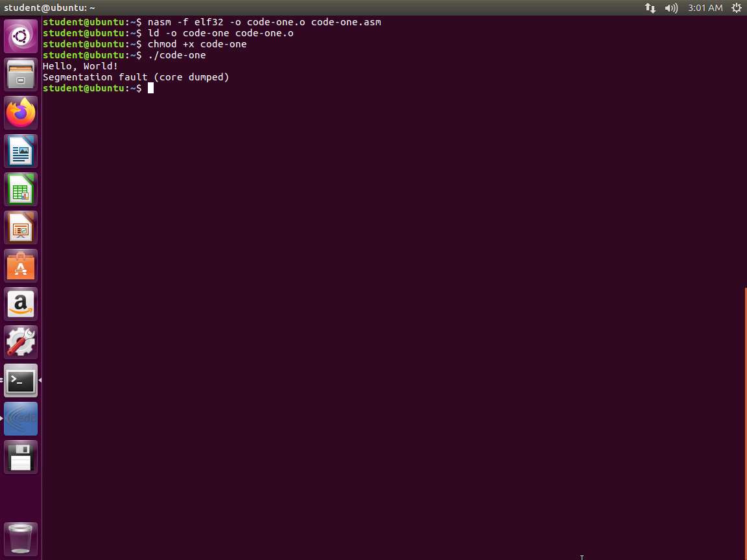Launch the Files file manager
This screenshot has width=747, height=560.
pyautogui.click(x=21, y=75)
